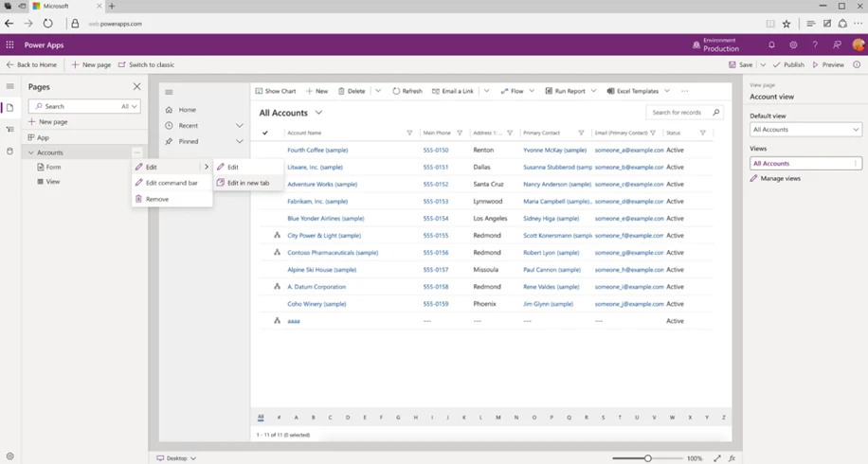Open the Navigation tree view icon
Viewport: 868px width, 464px height.
coord(10,130)
